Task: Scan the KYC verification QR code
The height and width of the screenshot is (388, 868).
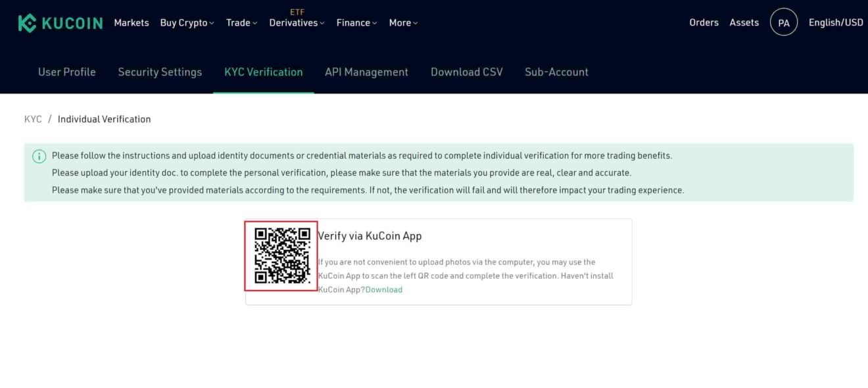Action: tap(281, 255)
